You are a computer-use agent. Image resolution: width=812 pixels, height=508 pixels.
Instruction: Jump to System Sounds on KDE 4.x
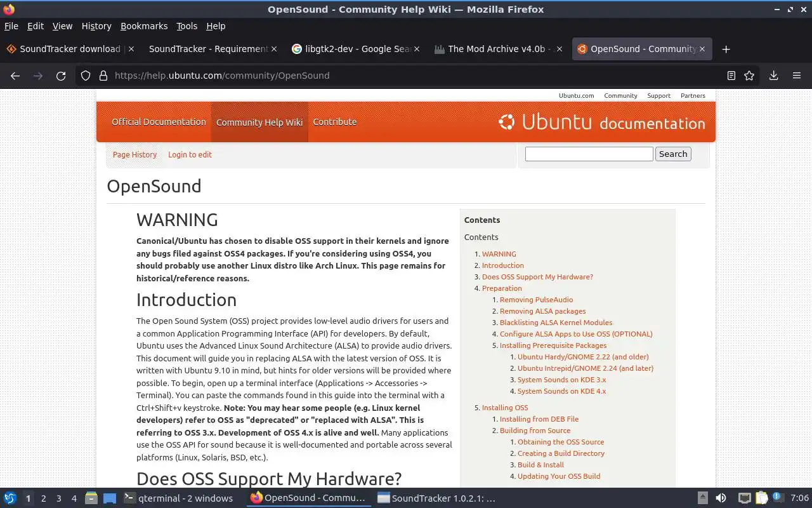click(561, 391)
